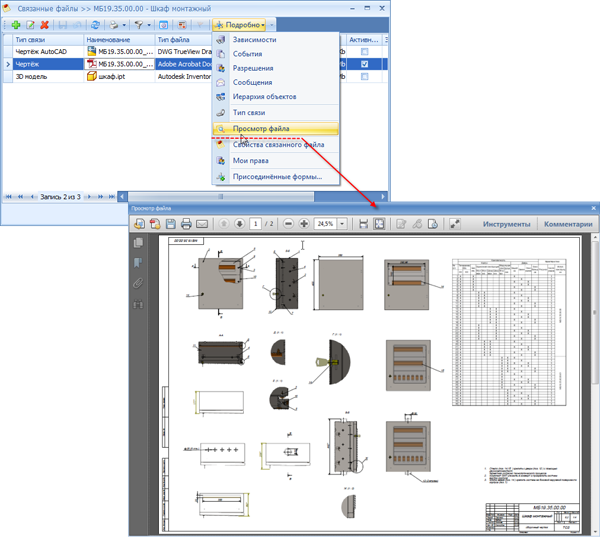Viewport: 600px width, 539px height.
Task: Print the PDF with the printer icon
Action: point(186,224)
